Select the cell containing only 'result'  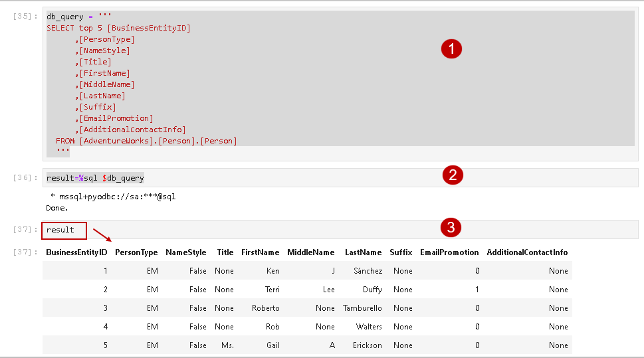[64, 230]
